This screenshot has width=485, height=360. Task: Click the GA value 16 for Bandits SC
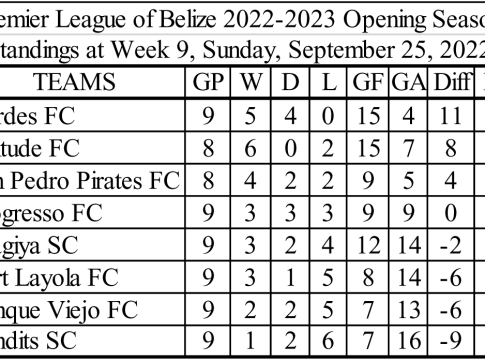point(408,341)
